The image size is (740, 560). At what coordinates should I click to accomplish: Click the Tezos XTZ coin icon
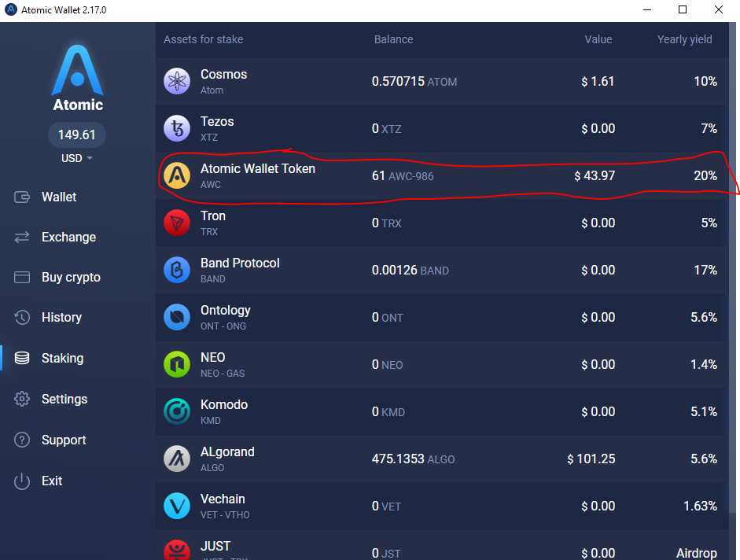177,128
